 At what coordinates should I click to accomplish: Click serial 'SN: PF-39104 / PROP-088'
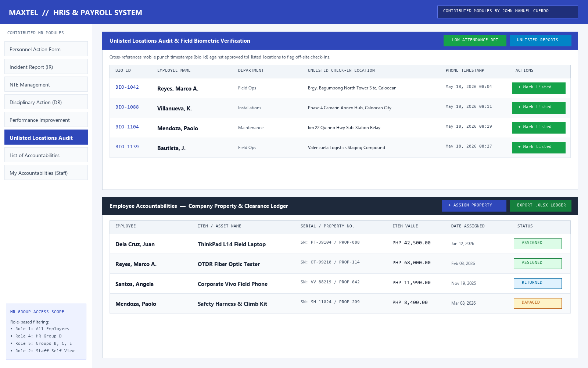click(330, 243)
